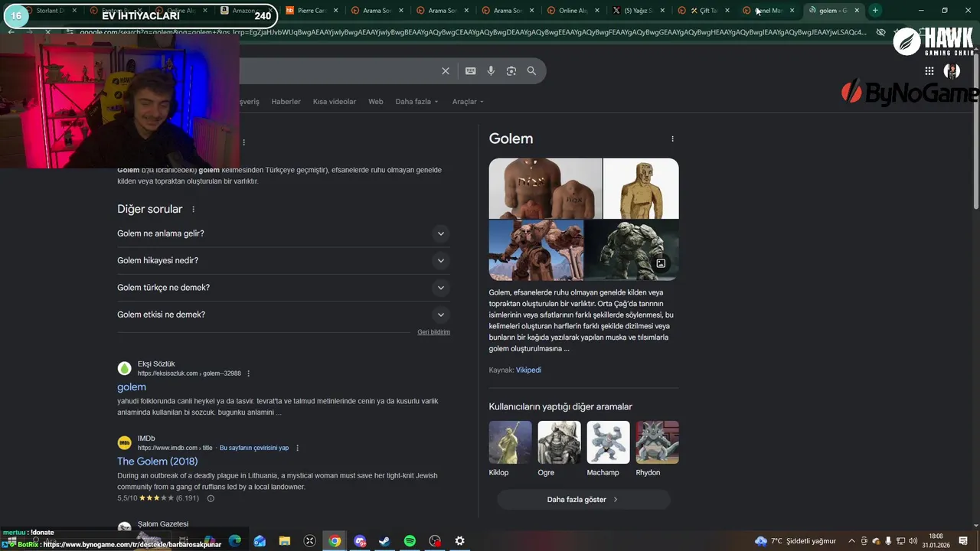Open the IMDb result three-dot options
This screenshot has width=980, height=551.
pyautogui.click(x=297, y=448)
